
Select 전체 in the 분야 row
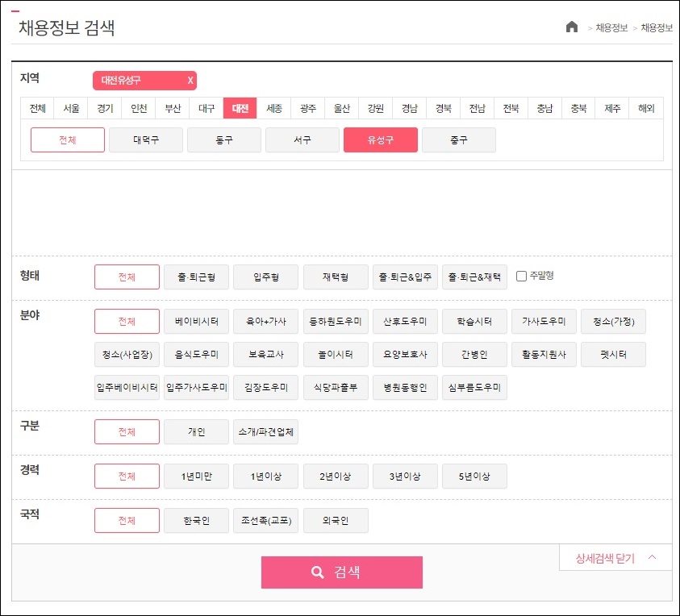tap(127, 321)
